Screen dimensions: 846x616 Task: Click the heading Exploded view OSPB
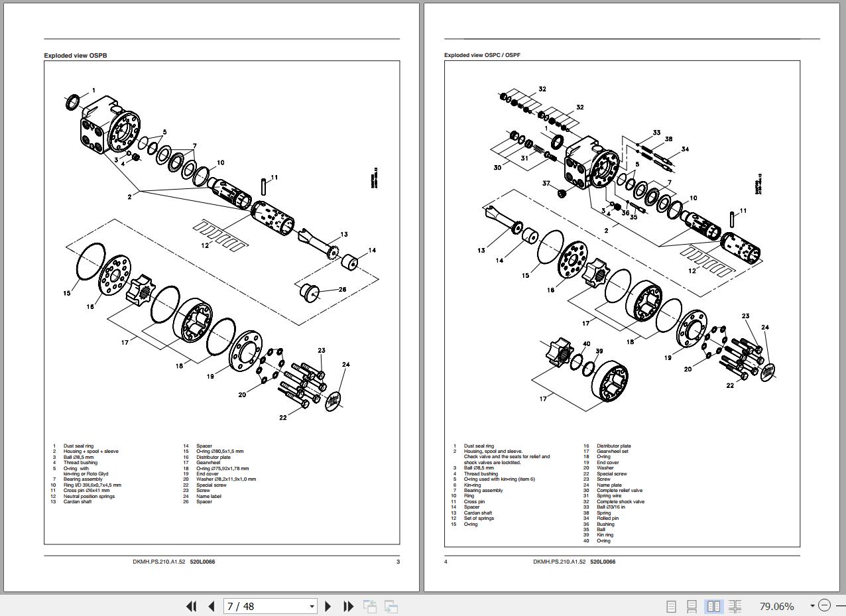[x=75, y=56]
